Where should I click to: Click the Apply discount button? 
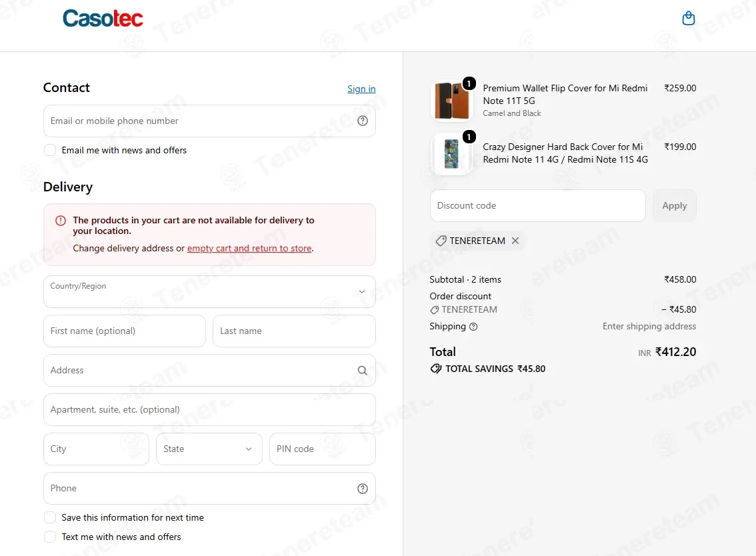point(675,205)
